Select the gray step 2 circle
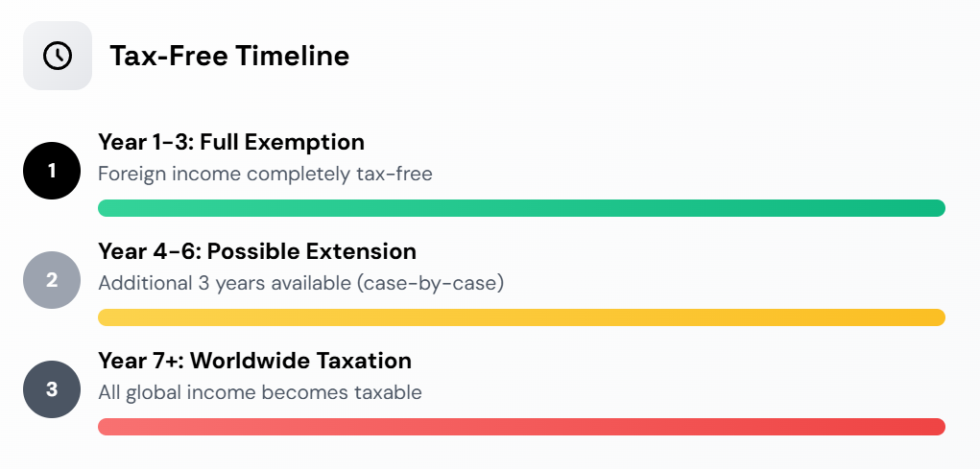The width and height of the screenshot is (980, 469). click(x=52, y=280)
